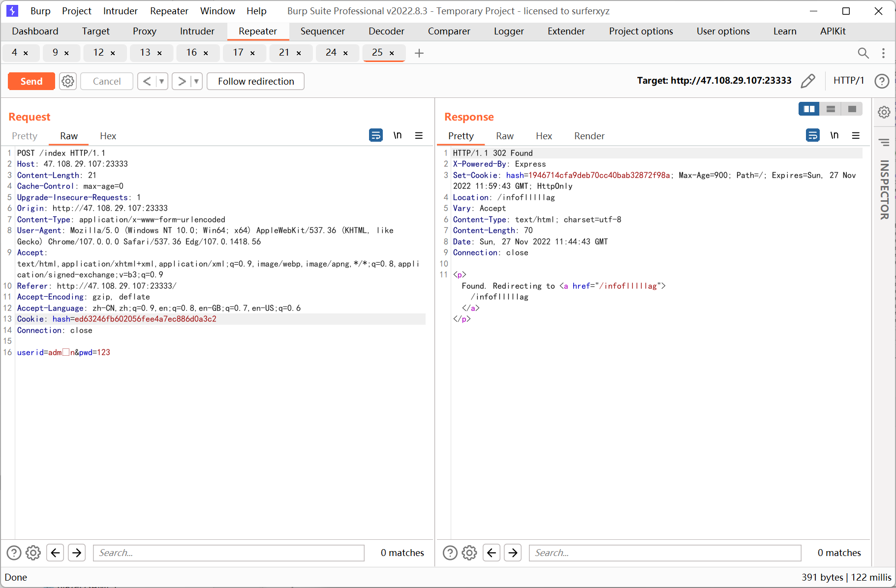Open the previous-request history dropdown
The height and width of the screenshot is (588, 896).
pos(160,81)
